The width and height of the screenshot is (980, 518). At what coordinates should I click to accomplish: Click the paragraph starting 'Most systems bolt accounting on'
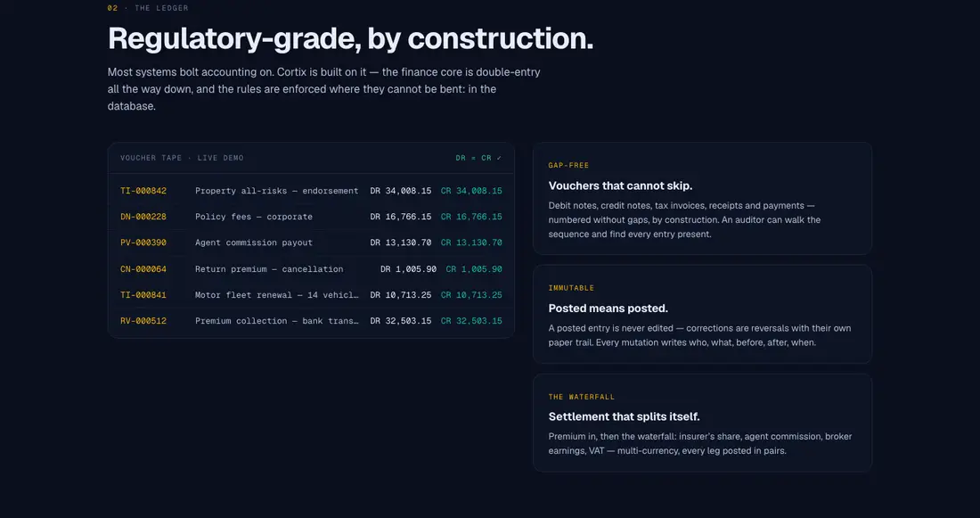click(x=323, y=89)
